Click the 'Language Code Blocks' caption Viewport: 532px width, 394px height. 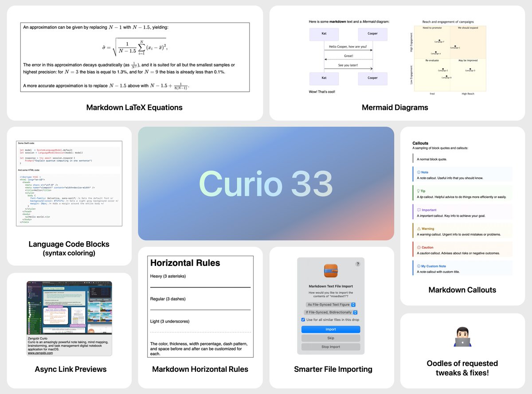[69, 244]
